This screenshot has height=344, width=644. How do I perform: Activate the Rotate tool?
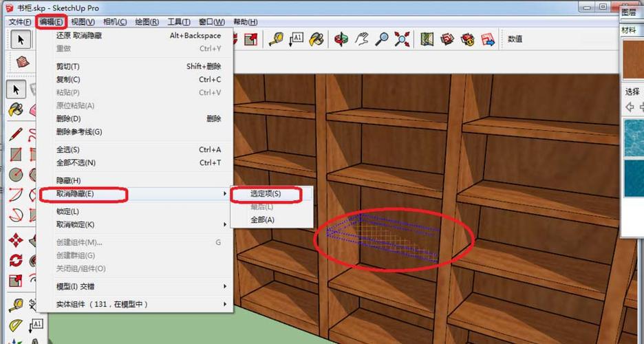[16, 260]
